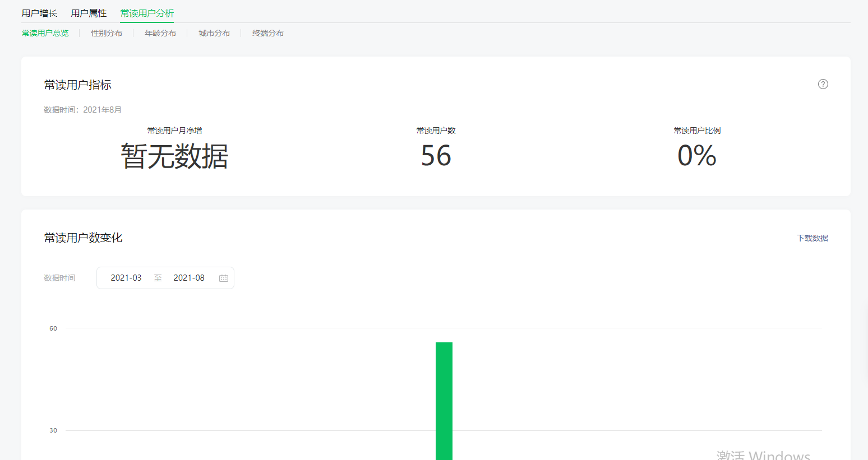Click the green bar in the chart
The width and height of the screenshot is (868, 460).
[x=444, y=401]
